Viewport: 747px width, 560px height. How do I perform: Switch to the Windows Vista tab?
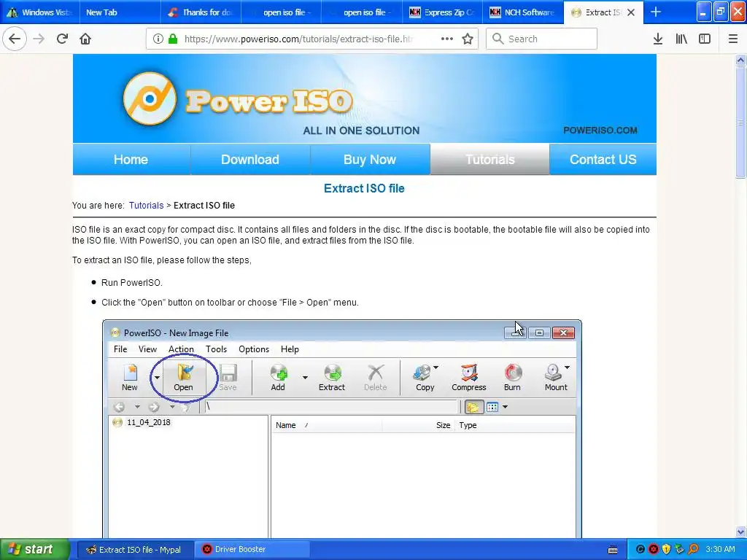tap(40, 12)
